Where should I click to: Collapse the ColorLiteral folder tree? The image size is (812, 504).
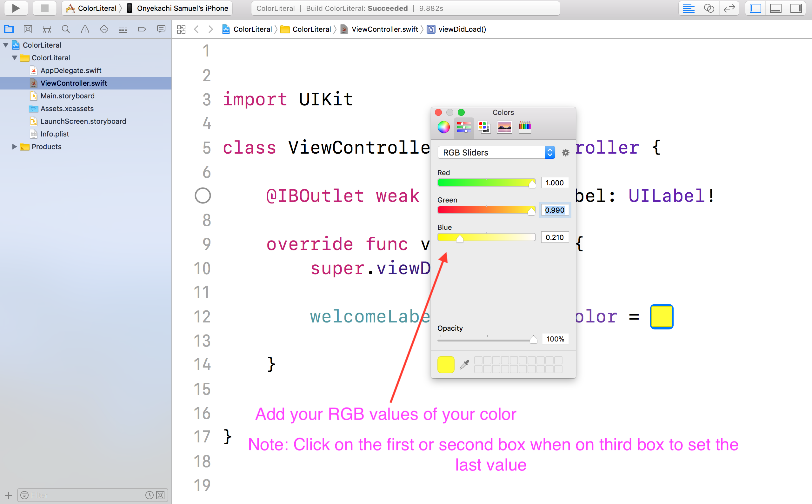pyautogui.click(x=14, y=58)
